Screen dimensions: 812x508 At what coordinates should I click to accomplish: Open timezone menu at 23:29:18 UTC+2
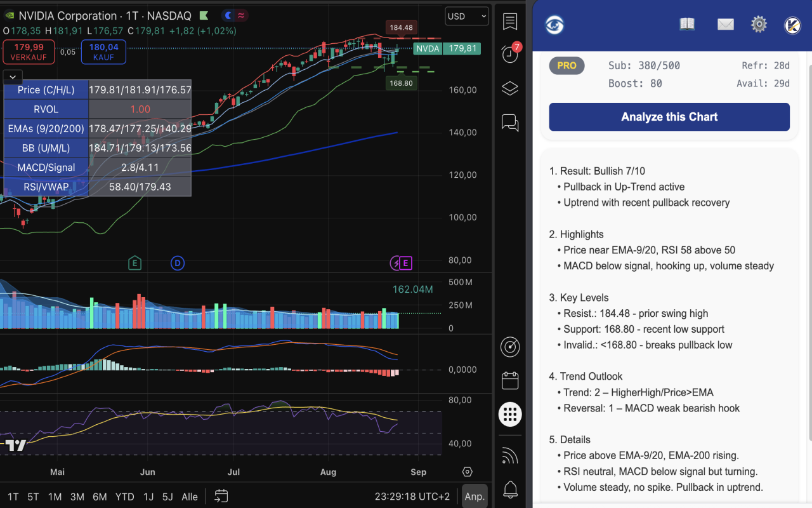(x=412, y=497)
